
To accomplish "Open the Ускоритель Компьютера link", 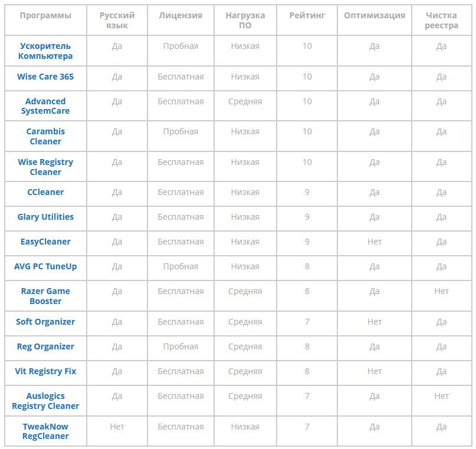I will pyautogui.click(x=45, y=51).
